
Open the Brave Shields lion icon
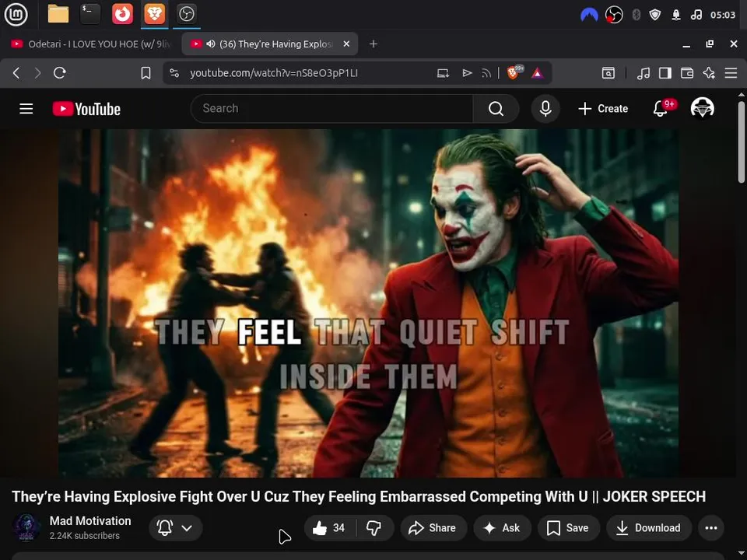(514, 72)
